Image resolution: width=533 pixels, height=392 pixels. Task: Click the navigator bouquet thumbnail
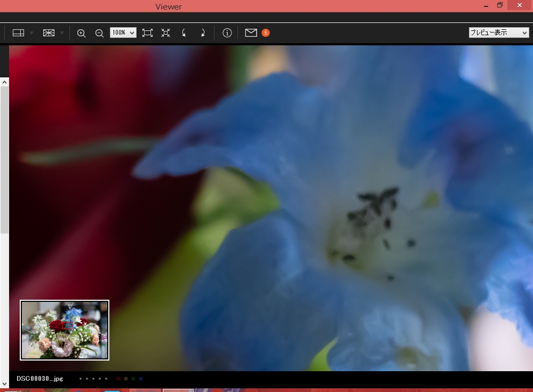(65, 330)
